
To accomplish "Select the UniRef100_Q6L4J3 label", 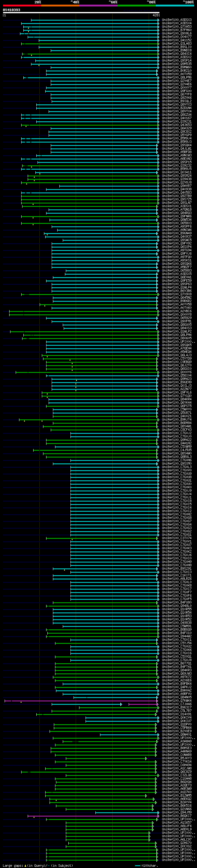I will (x=177, y=355).
